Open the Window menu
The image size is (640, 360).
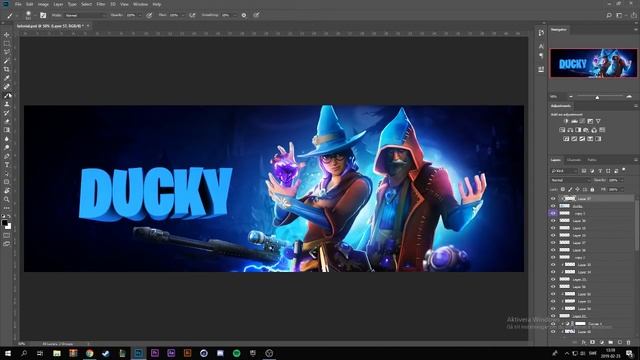pos(140,4)
